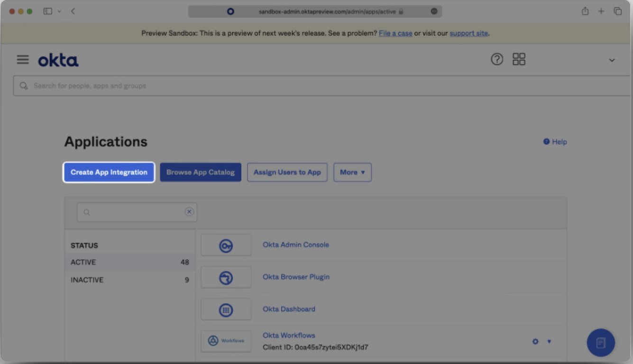Go back with the browser back arrow
Viewport: 633px width, 364px height.
73,11
